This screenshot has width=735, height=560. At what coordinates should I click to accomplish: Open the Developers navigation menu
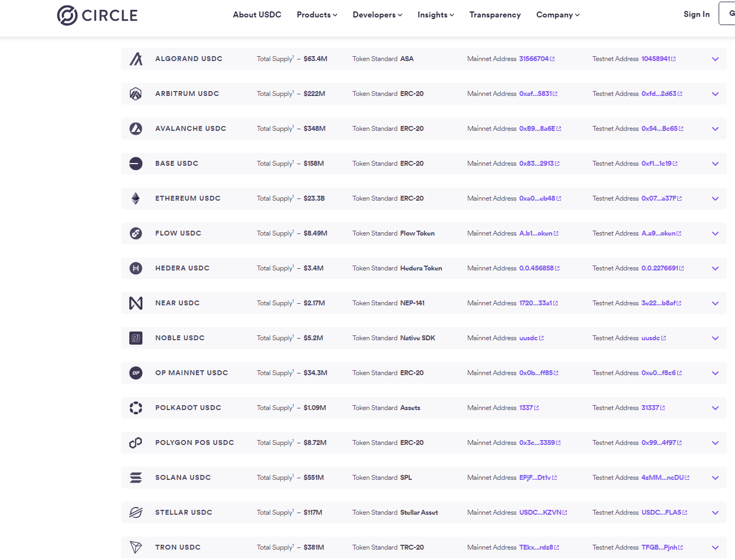tap(377, 15)
